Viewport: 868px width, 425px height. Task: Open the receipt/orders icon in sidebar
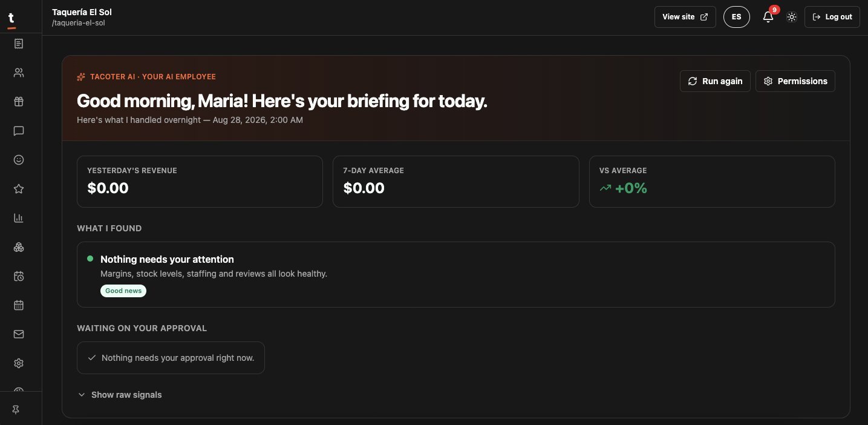(x=19, y=44)
